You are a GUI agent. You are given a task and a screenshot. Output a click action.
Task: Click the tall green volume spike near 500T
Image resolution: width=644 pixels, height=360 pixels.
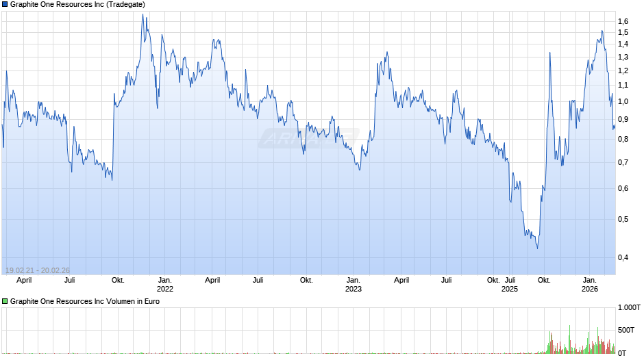tap(569, 339)
